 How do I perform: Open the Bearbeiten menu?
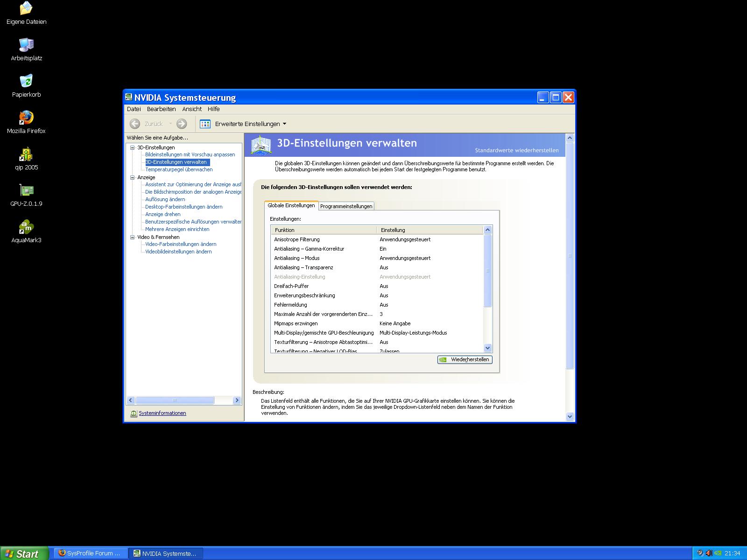click(x=161, y=109)
